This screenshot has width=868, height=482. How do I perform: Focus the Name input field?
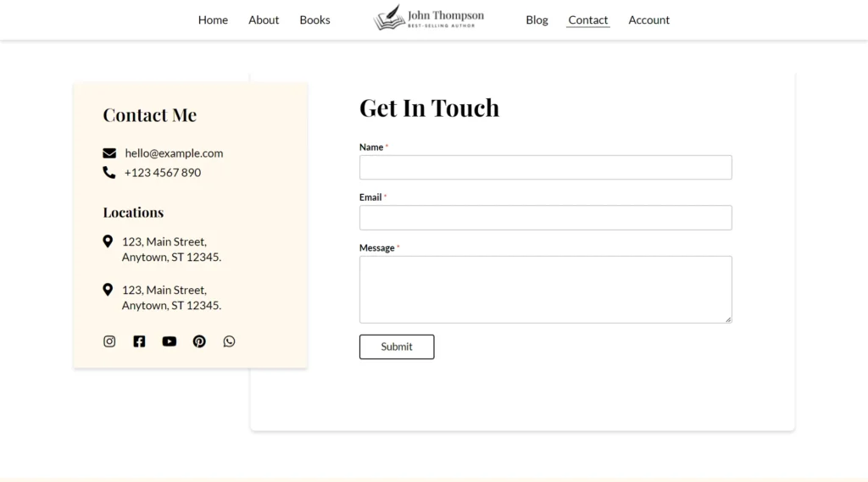tap(545, 167)
